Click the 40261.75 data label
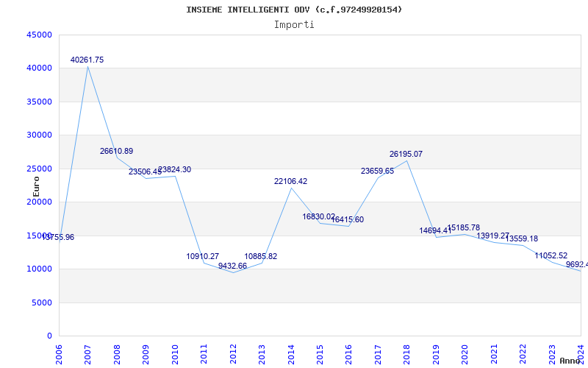 87,60
